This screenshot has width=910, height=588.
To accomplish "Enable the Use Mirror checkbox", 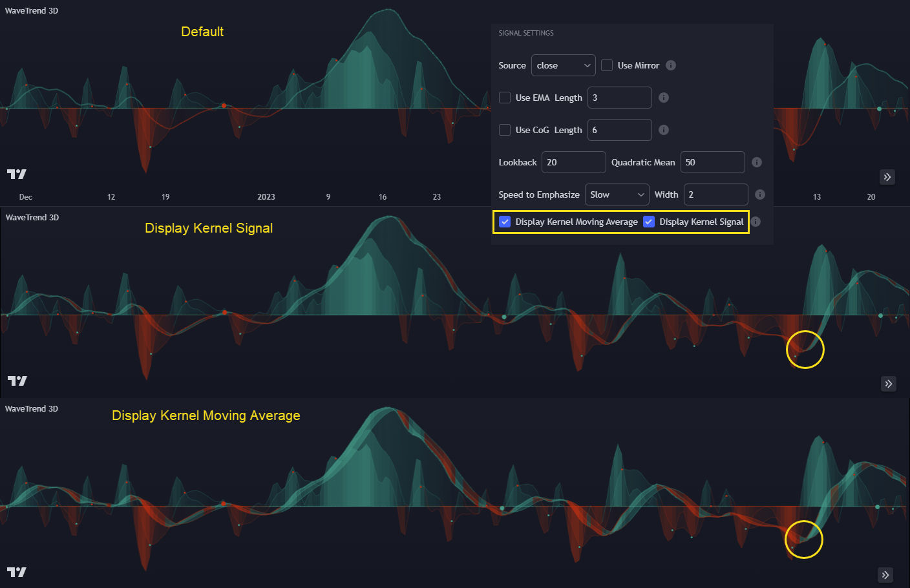I will click(x=607, y=65).
